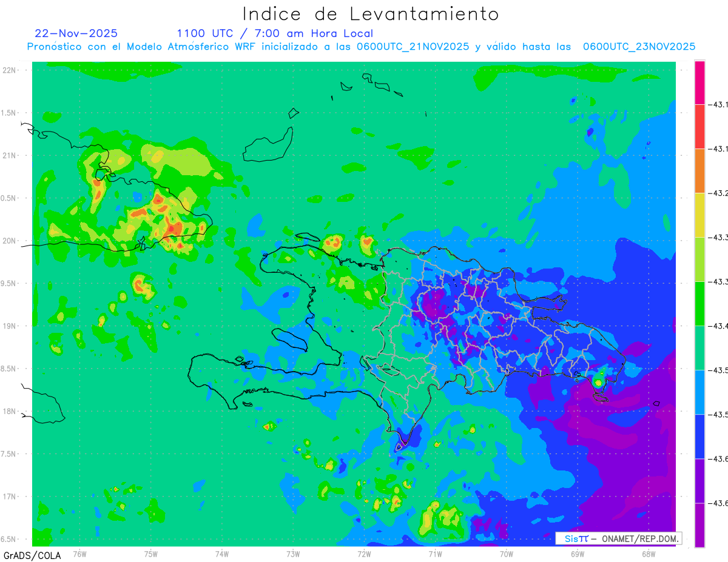Select the orange swatch in the color bar
The image size is (728, 562).
pyautogui.click(x=699, y=171)
